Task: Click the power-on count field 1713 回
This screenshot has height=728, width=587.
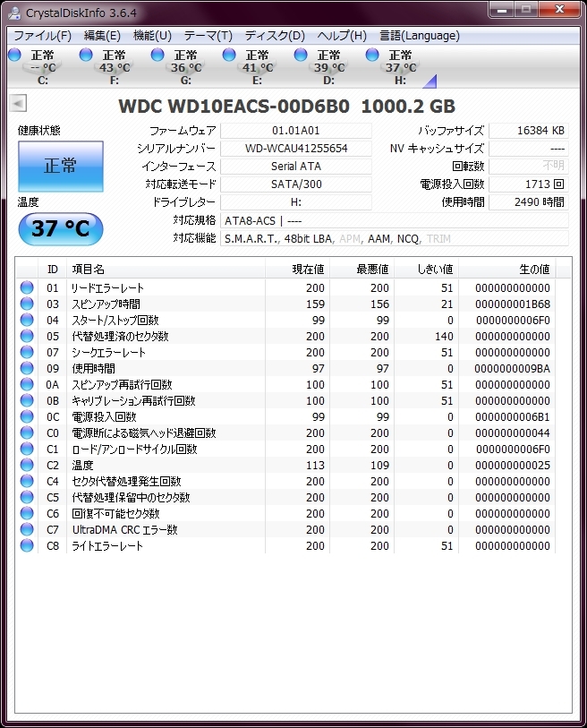Action: (x=529, y=184)
